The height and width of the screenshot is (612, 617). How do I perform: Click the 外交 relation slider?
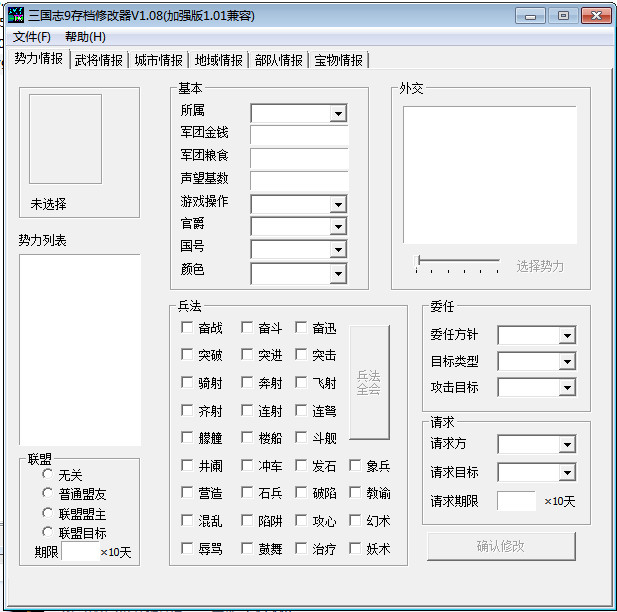tap(457, 264)
